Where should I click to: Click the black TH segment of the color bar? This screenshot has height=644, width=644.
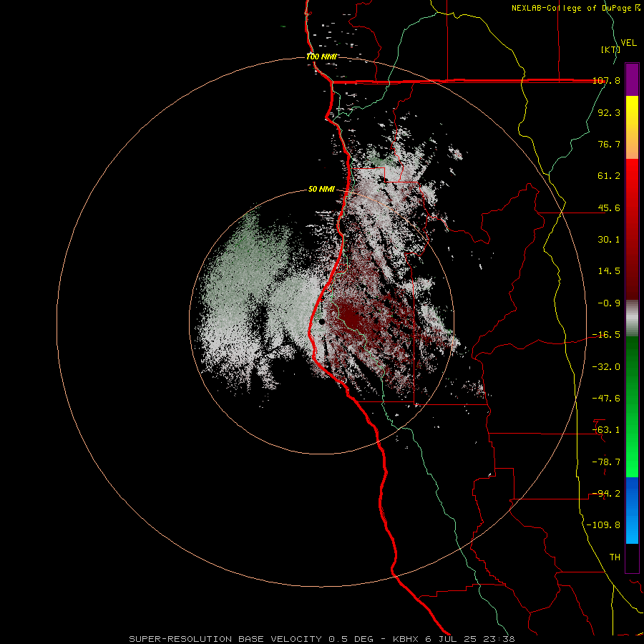click(632, 557)
